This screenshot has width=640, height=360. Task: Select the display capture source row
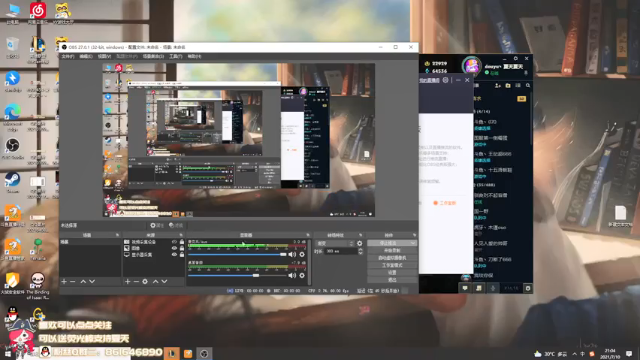[x=153, y=255]
